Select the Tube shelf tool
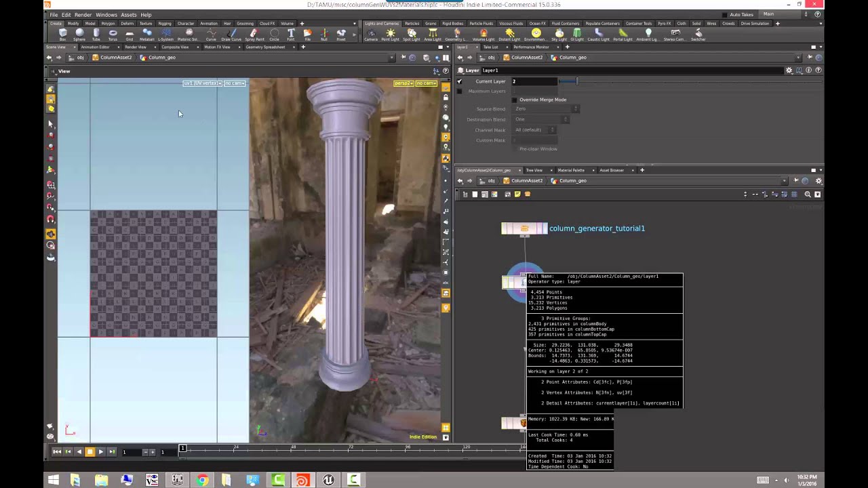 click(x=96, y=35)
